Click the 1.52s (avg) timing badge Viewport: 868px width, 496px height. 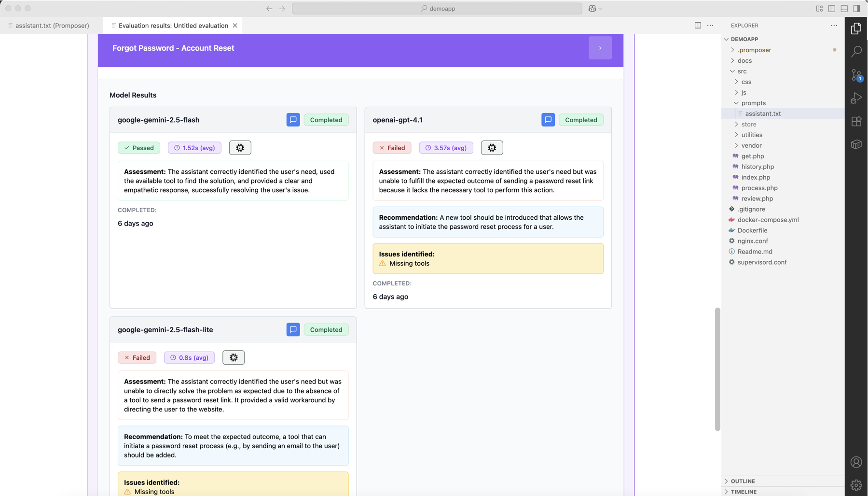(194, 148)
